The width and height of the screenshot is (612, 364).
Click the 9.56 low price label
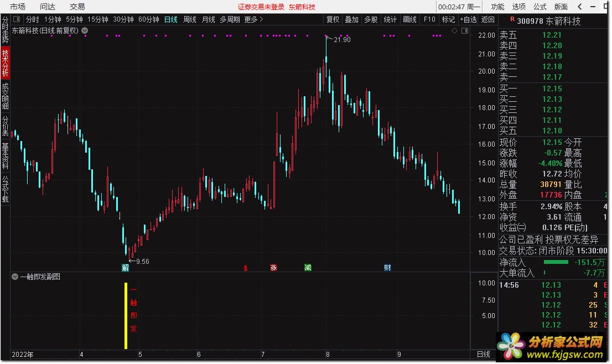[x=142, y=262]
